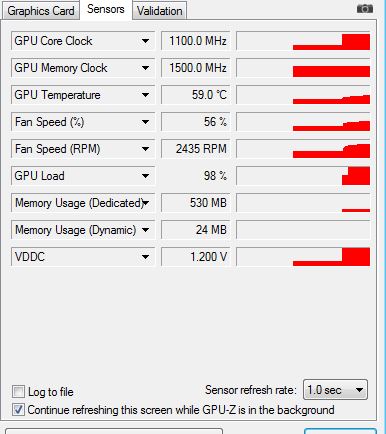Screen dimensions: 386x434
Task: Switch to the Graphics Card tab
Action: coord(41,11)
